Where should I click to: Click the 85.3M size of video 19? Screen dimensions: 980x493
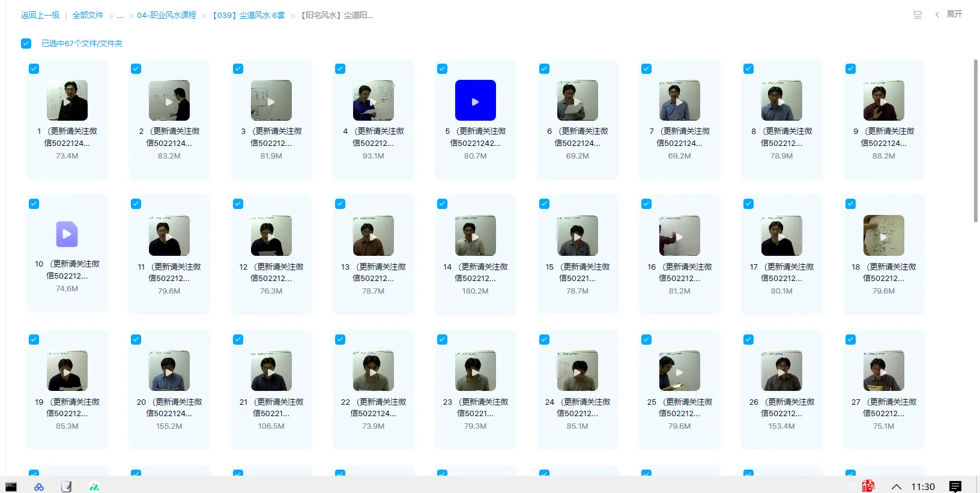tap(67, 426)
